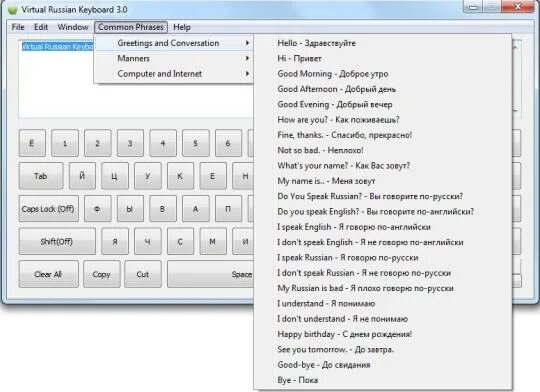This screenshot has width=540, height=392.
Task: Insert My Russian is bad phrase
Action: click(382, 288)
